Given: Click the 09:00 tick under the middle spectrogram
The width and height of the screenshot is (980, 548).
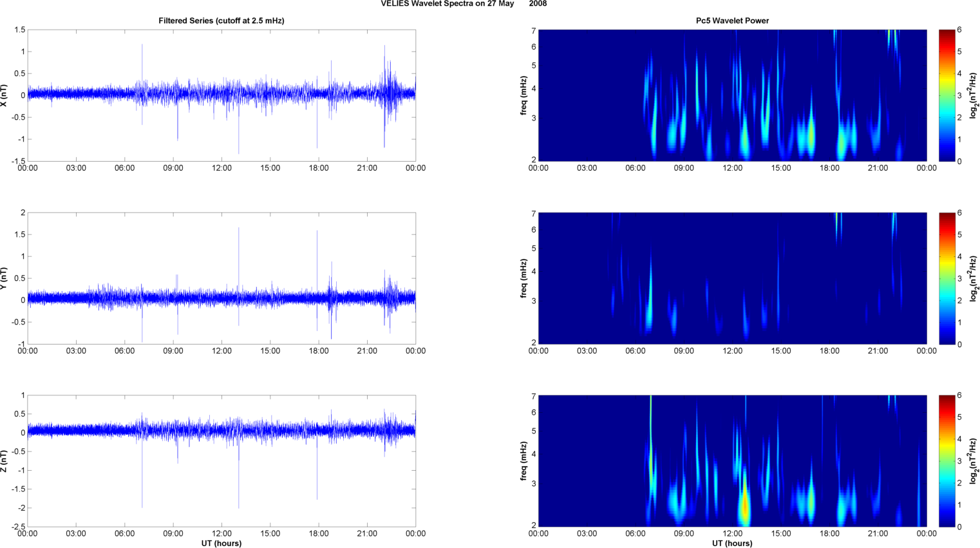Looking at the screenshot, I should pos(684,351).
